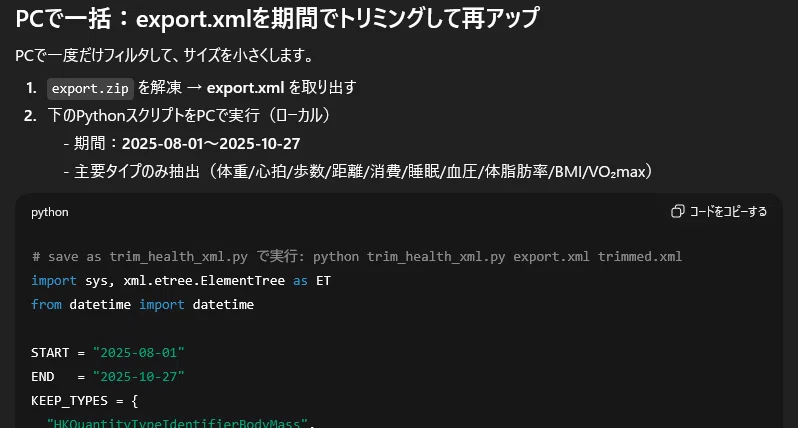Click the green "2025-08-01" string literal
Viewport: 798px width, 428px height.
pyautogui.click(x=138, y=353)
